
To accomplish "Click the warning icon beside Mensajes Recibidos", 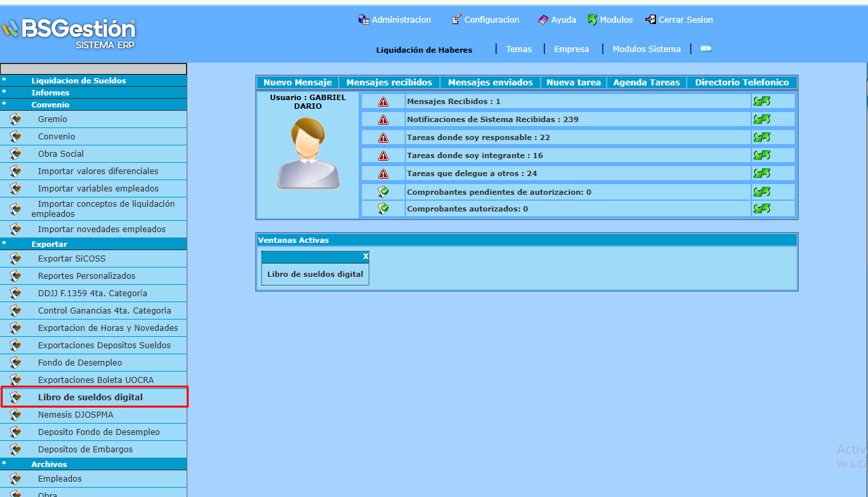I will pos(383,101).
